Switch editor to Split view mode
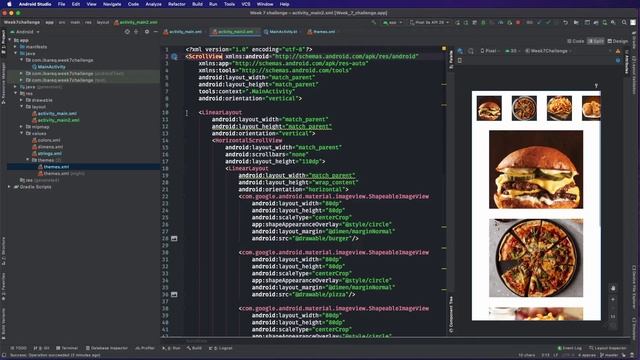This screenshot has height=360, width=640. pyautogui.click(x=596, y=41)
